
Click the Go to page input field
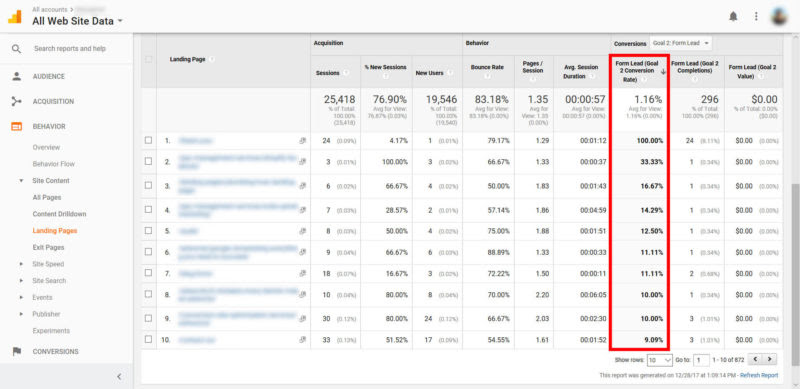702,360
